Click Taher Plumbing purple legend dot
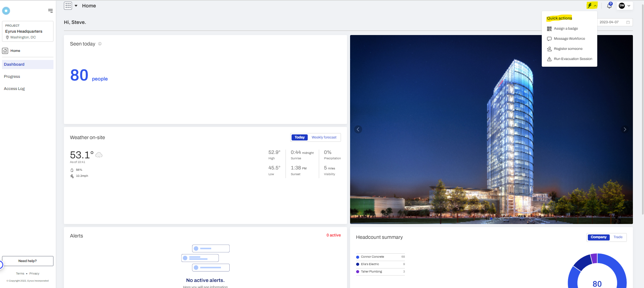 pyautogui.click(x=357, y=272)
